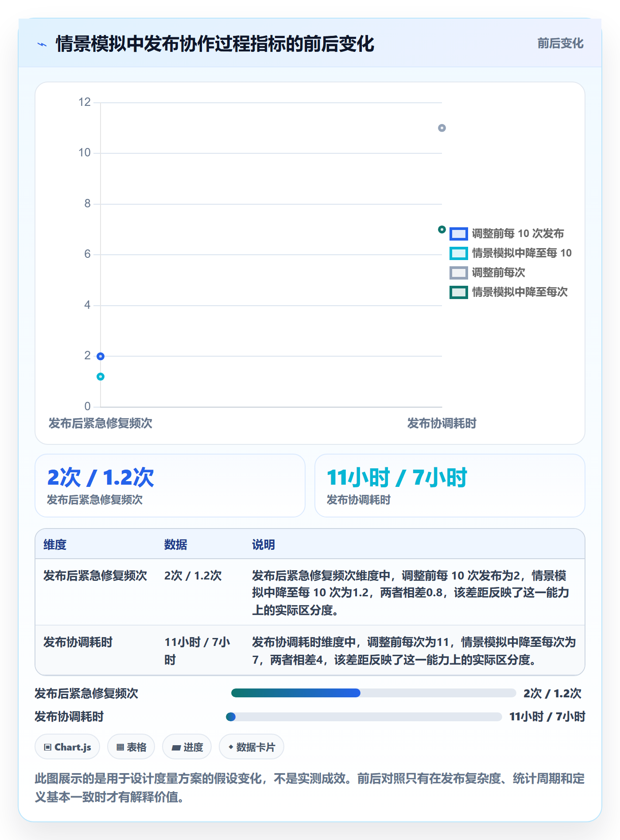Click the table data cell 2次 / 1.2次

[x=193, y=576]
